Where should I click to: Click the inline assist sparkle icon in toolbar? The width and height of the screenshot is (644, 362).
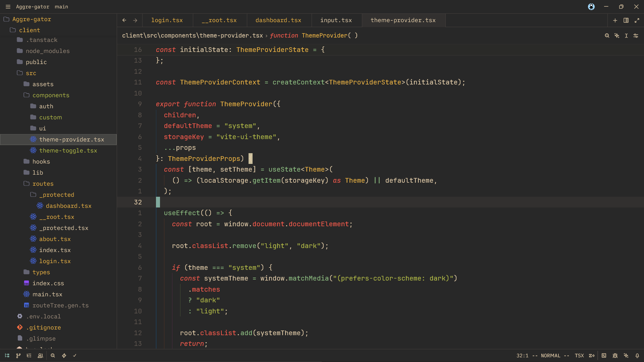[617, 36]
